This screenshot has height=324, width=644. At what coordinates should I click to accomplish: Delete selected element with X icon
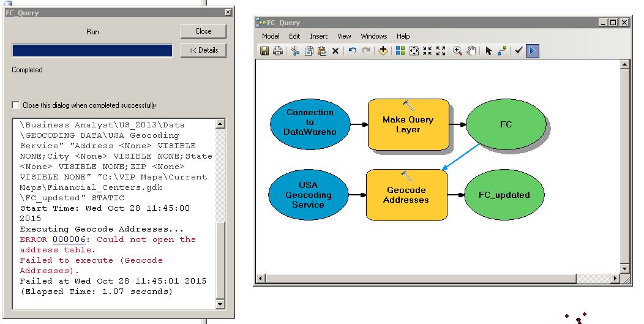click(x=335, y=51)
